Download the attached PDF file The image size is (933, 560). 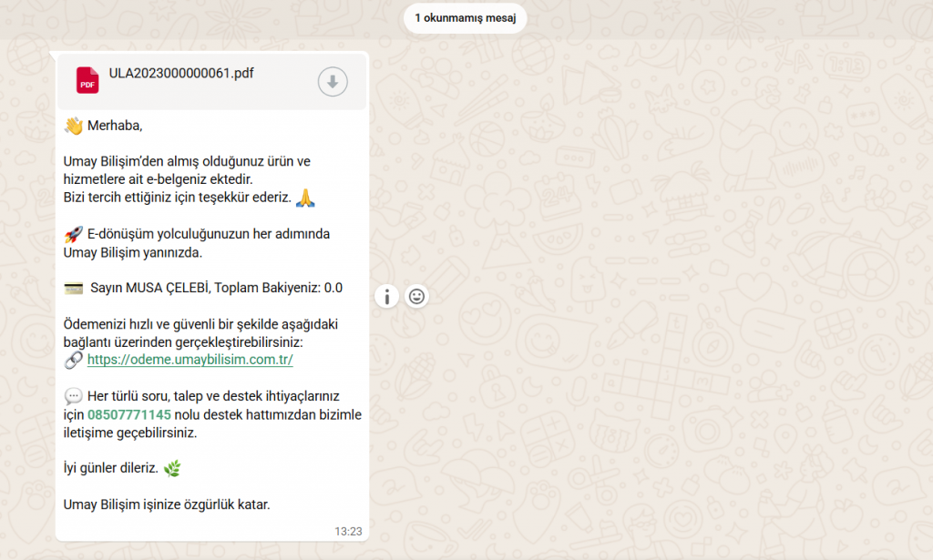click(x=333, y=82)
